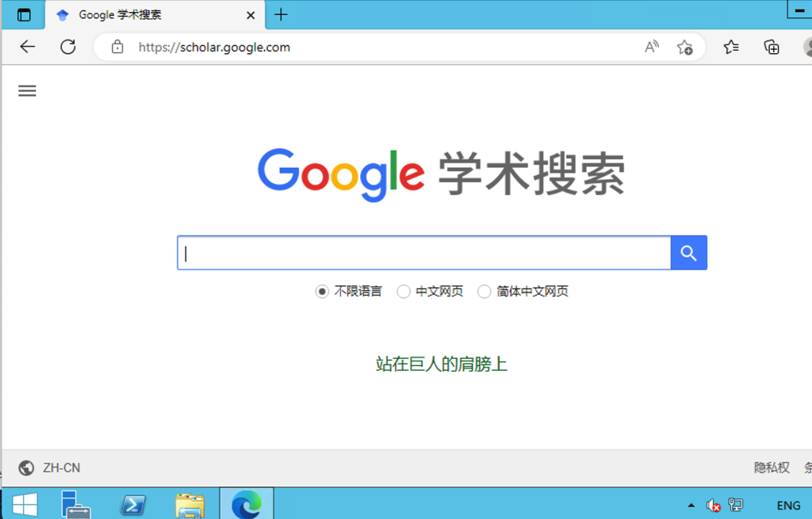
Task: Open the Collections panel
Action: [x=772, y=47]
